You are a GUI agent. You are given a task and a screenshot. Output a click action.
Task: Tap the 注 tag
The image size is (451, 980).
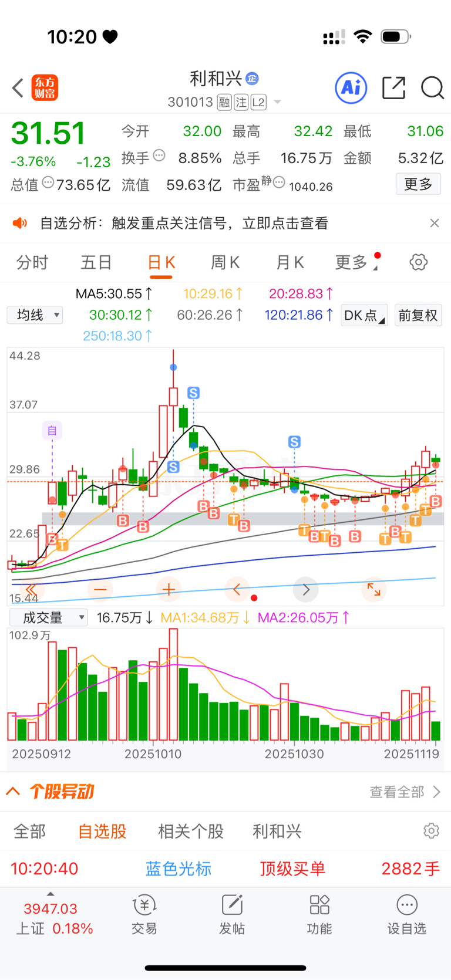point(241,103)
